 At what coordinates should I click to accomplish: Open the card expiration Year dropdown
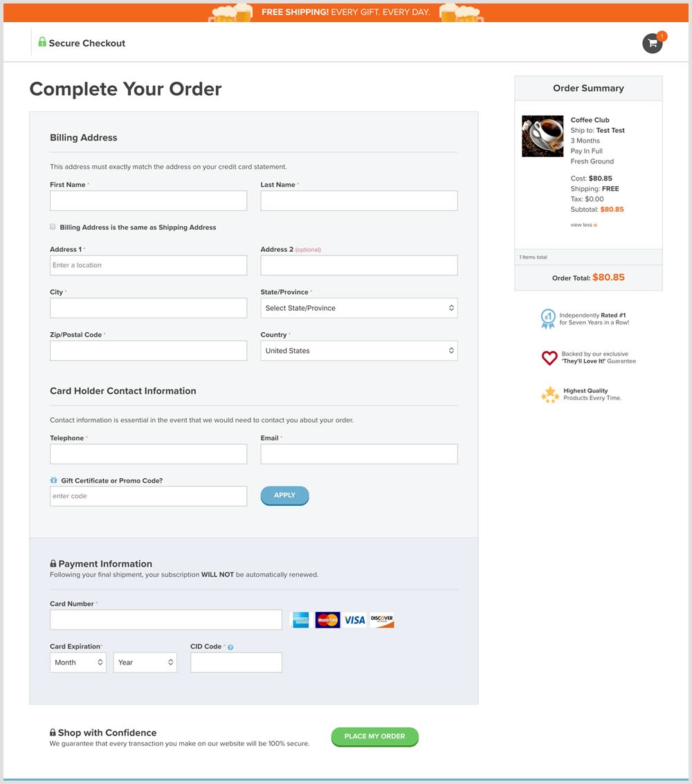tap(145, 662)
